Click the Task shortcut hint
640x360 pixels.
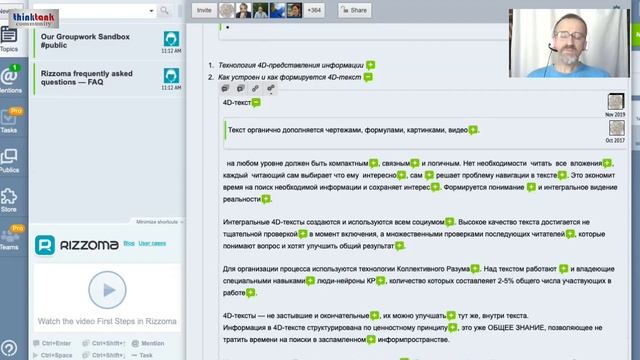(142, 355)
